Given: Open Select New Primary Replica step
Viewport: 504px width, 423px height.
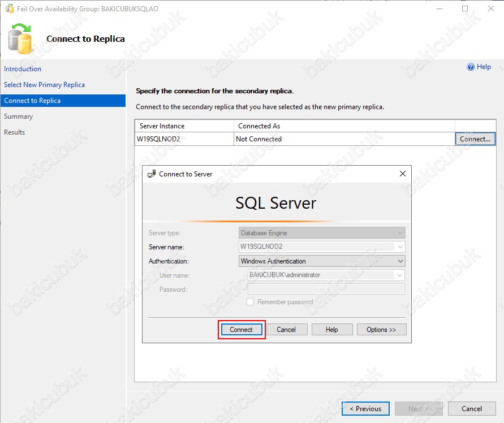Looking at the screenshot, I should pyautogui.click(x=44, y=84).
